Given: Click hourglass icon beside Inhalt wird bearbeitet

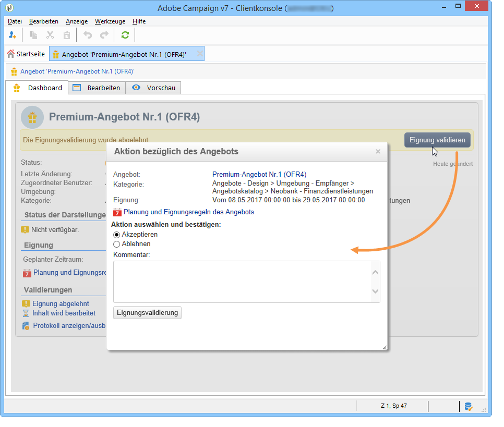Looking at the screenshot, I should pos(26,313).
